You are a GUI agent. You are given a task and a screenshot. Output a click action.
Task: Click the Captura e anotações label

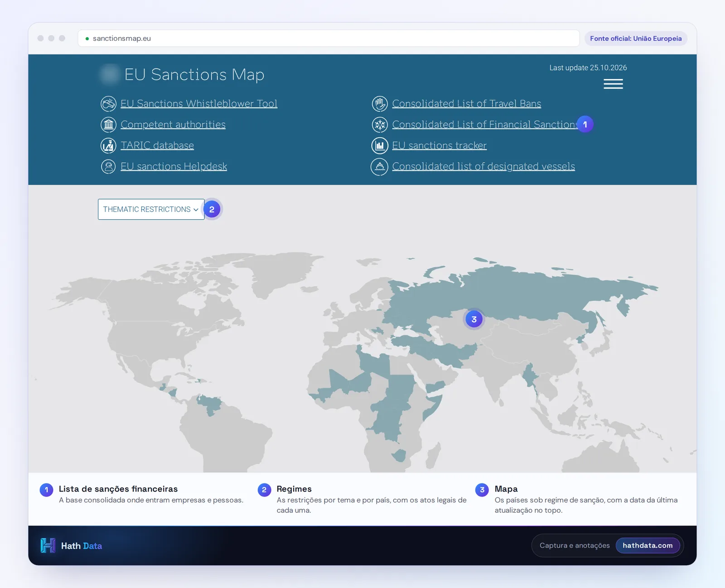coord(575,545)
